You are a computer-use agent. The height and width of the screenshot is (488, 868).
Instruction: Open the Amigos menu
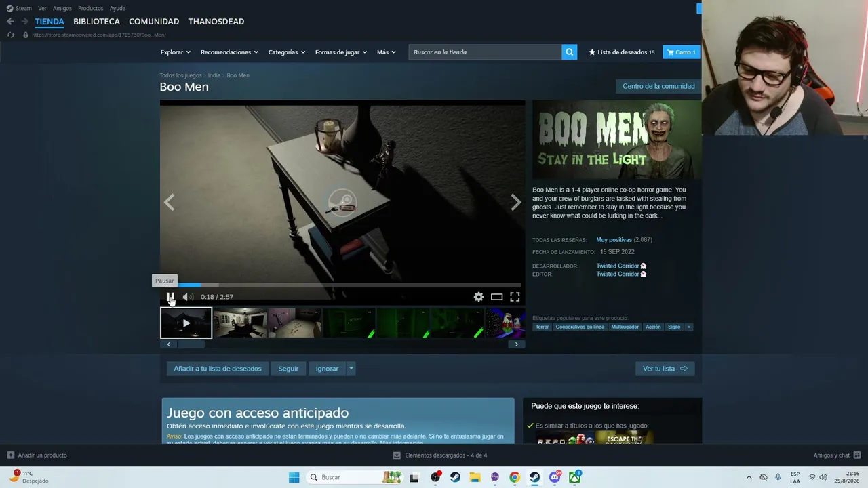point(62,9)
